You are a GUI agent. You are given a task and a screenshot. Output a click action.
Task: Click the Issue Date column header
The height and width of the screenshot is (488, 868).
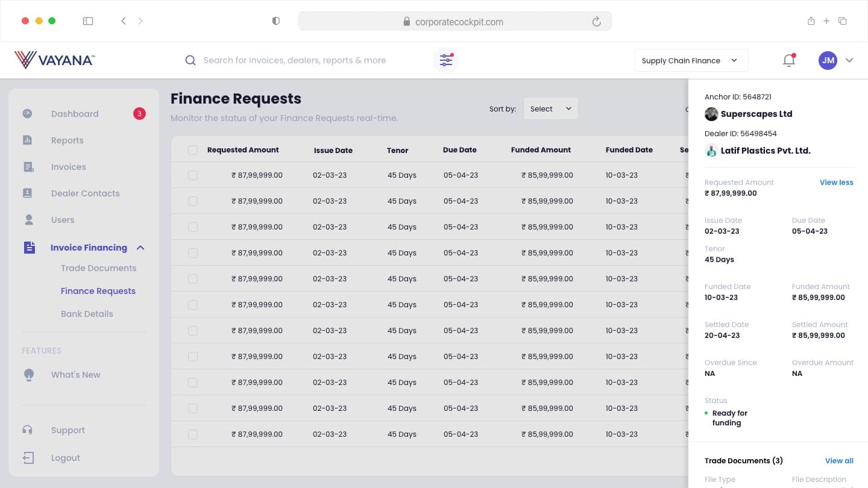(x=333, y=151)
